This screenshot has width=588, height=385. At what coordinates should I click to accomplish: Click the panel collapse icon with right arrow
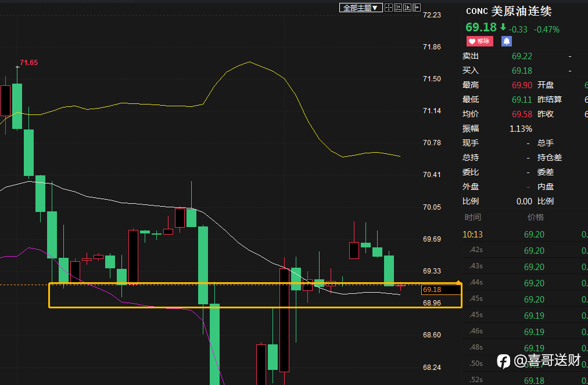point(416,8)
